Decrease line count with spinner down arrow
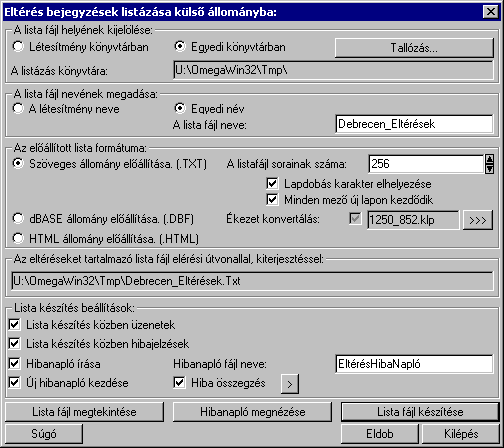 489,169
